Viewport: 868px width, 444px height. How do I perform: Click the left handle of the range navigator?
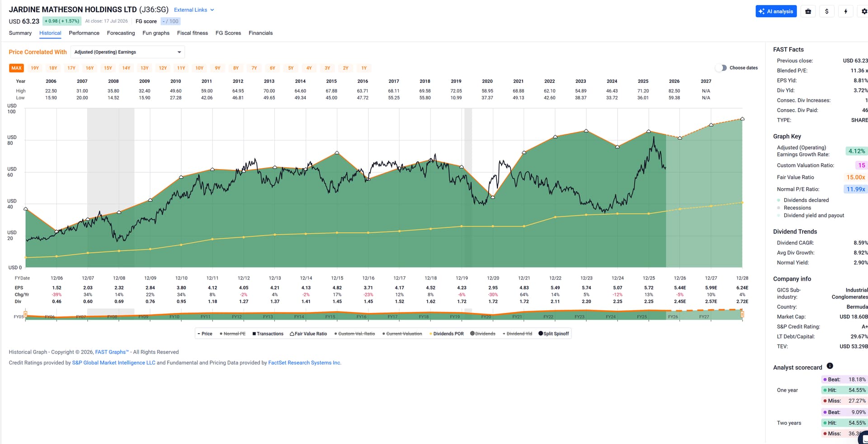point(25,314)
